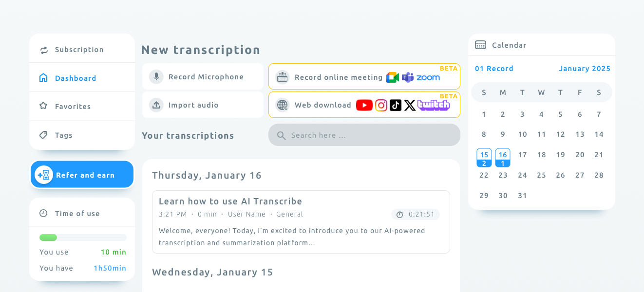Select January 15 on the calendar
The width and height of the screenshot is (644, 292).
[484, 158]
